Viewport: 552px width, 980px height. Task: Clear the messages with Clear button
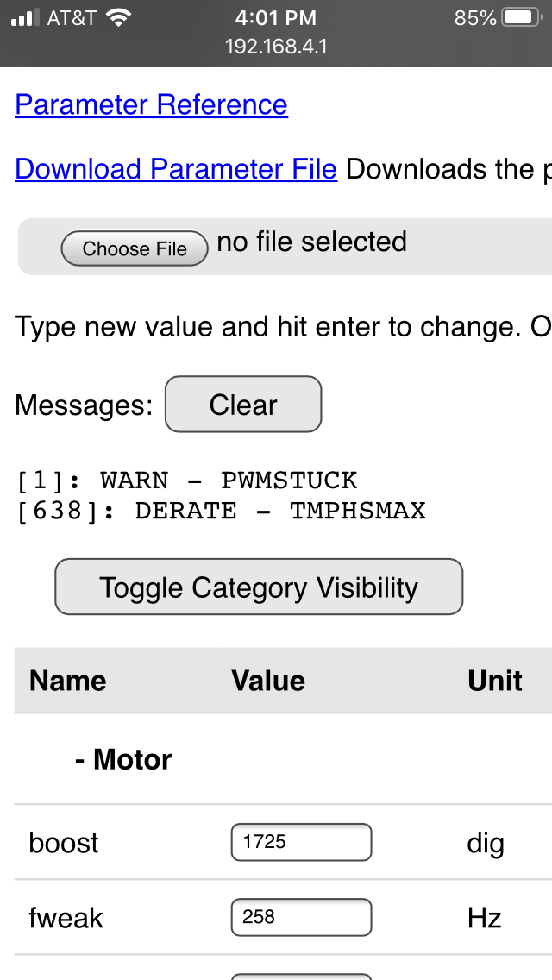242,405
